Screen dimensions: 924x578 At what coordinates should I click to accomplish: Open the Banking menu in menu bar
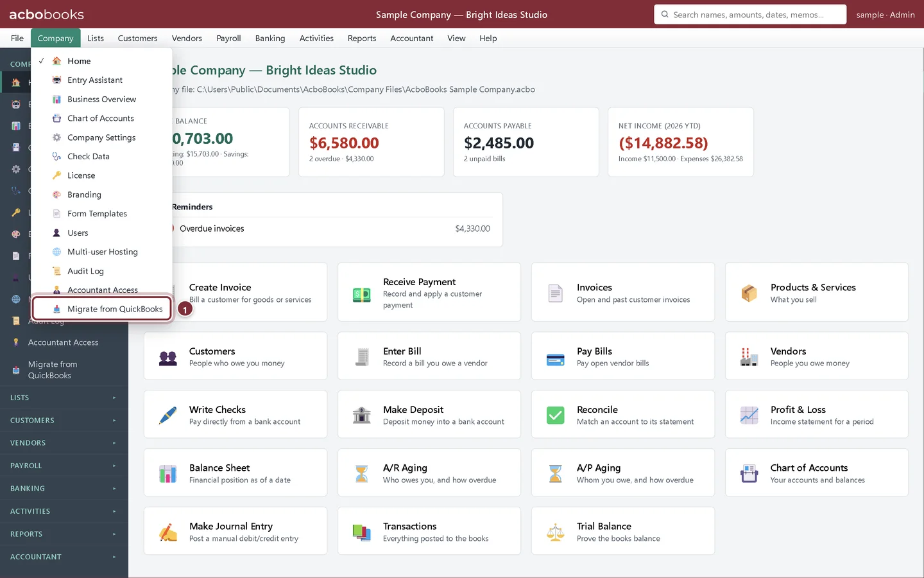270,39
